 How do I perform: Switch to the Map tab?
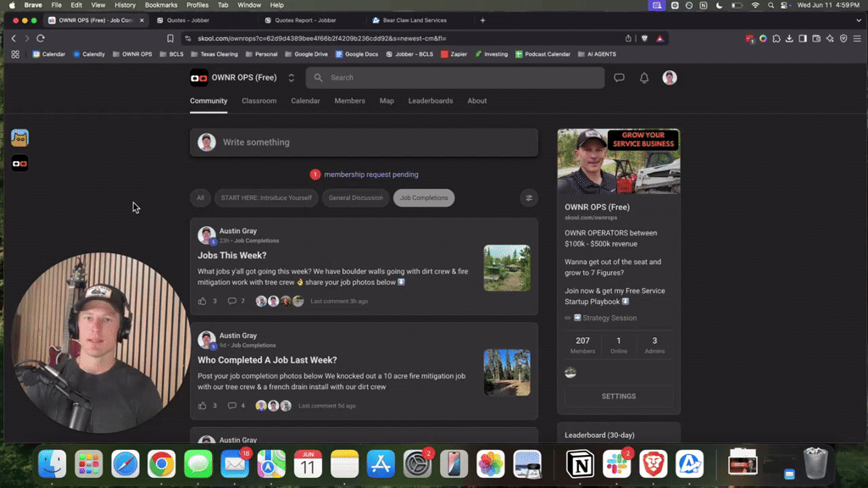(x=387, y=101)
